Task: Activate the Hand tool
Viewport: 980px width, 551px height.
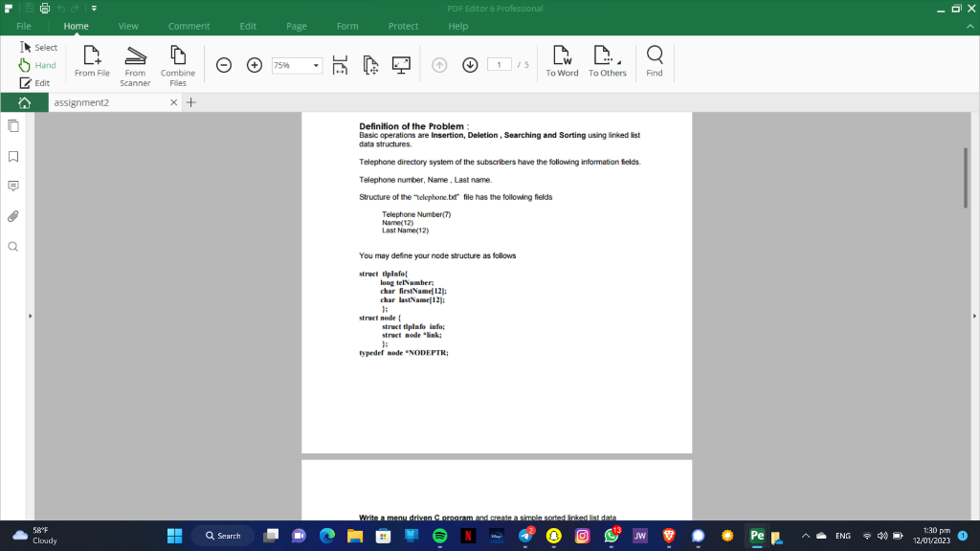Action: 37,65
